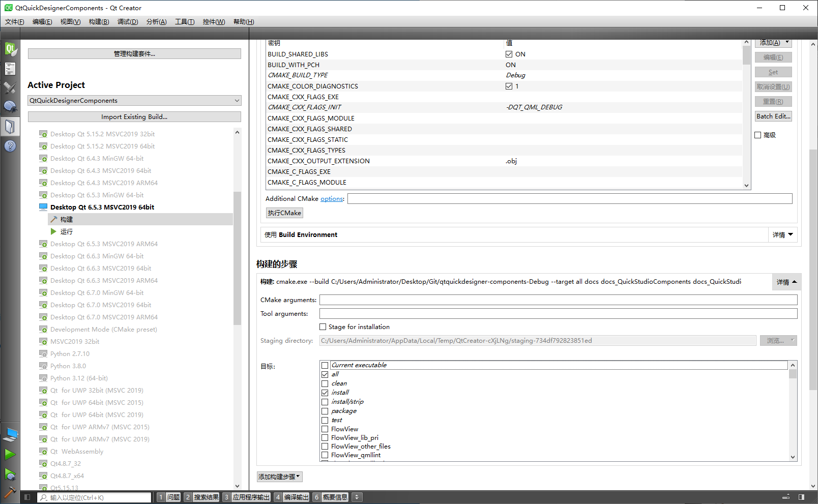818x504 pixels.
Task: Click kit icon for Desktop Qt 6.4.3 MinGW 64-bit
Action: pyautogui.click(x=43, y=159)
